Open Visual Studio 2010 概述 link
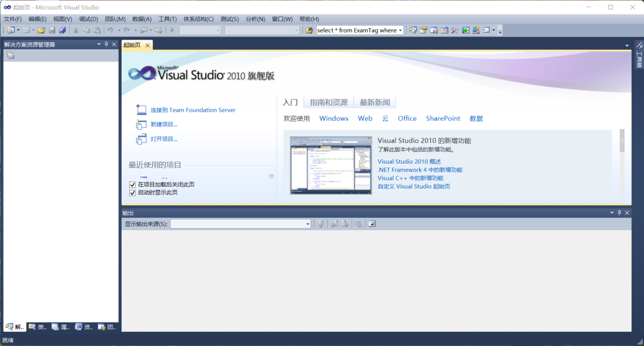 tap(409, 162)
